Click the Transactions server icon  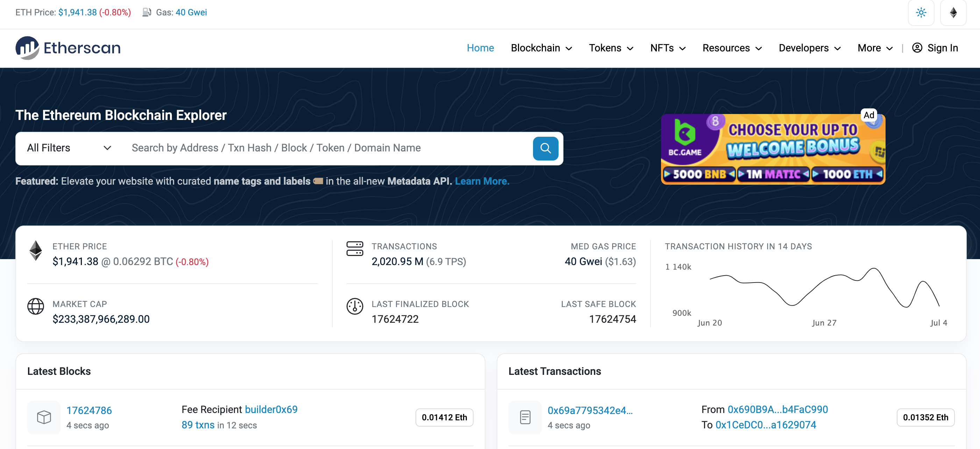pos(355,249)
